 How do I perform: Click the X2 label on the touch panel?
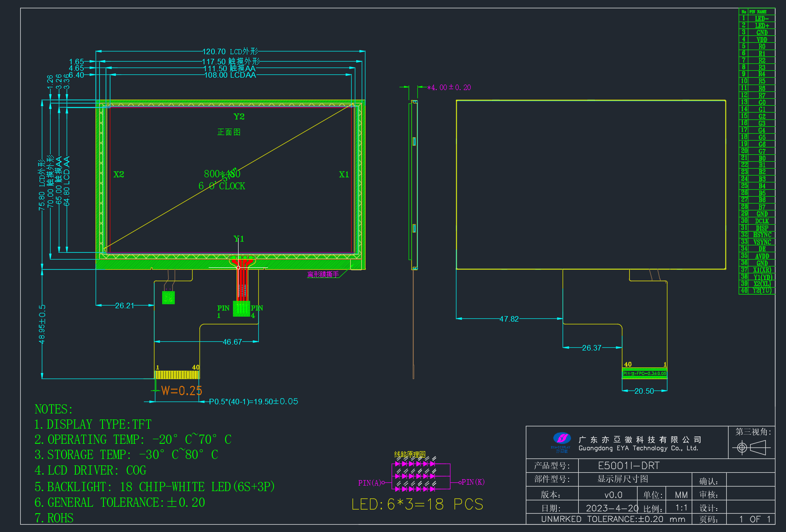119,175
